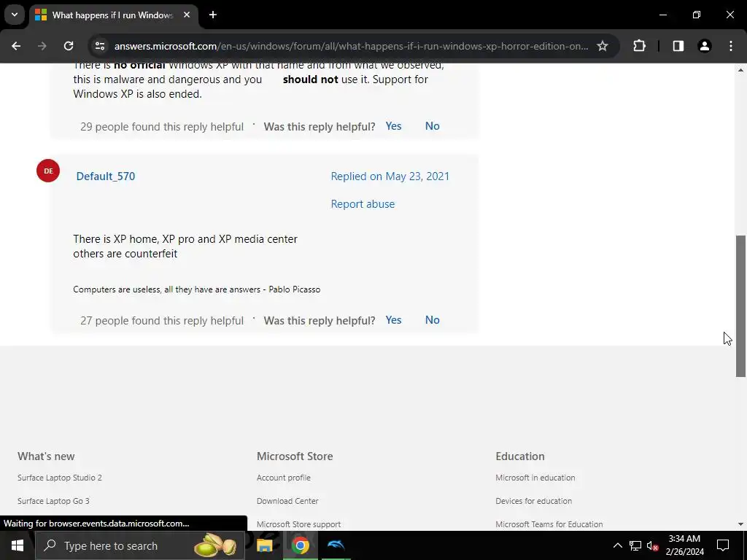Click the '29 people found this reply helpful' text

[x=162, y=127]
